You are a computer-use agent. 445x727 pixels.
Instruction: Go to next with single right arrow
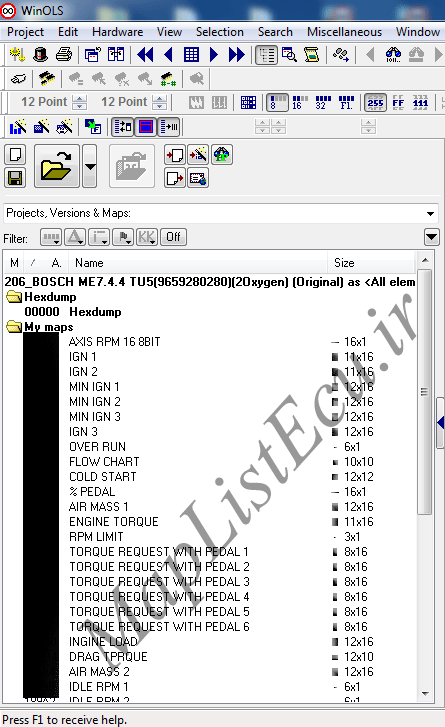(x=214, y=55)
